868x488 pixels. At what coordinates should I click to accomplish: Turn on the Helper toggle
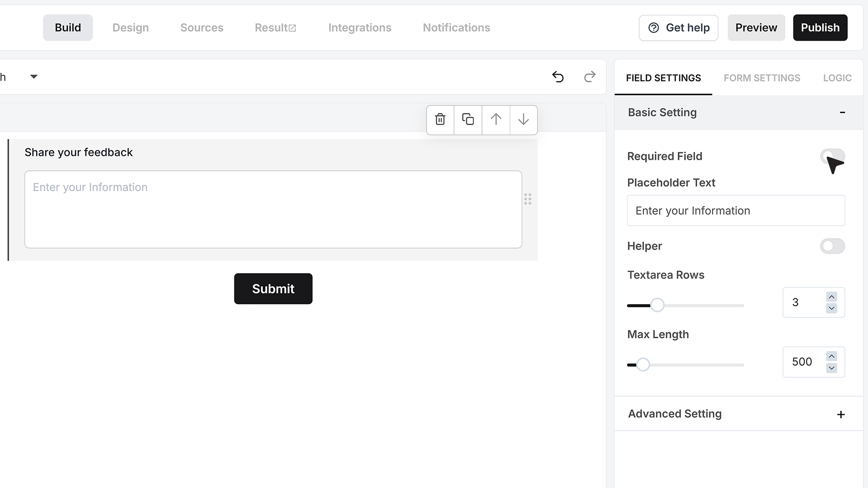click(832, 246)
